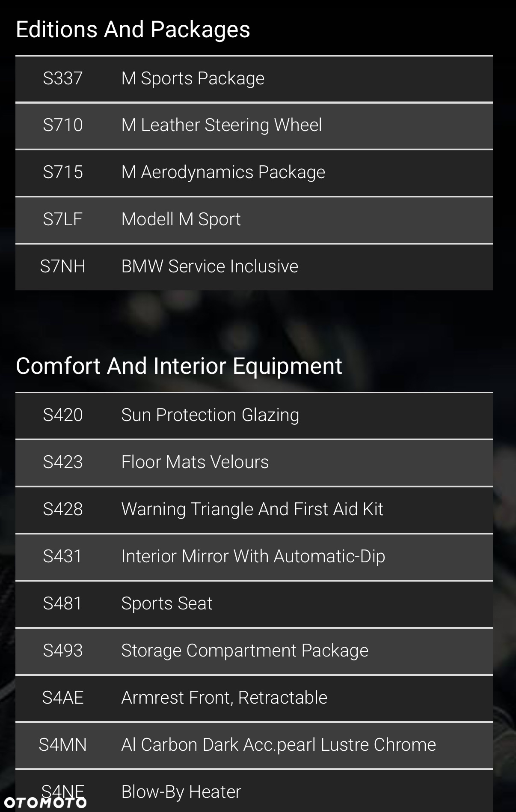Select the Sun Protection Glazing row
This screenshot has width=516, height=812.
[x=254, y=415]
